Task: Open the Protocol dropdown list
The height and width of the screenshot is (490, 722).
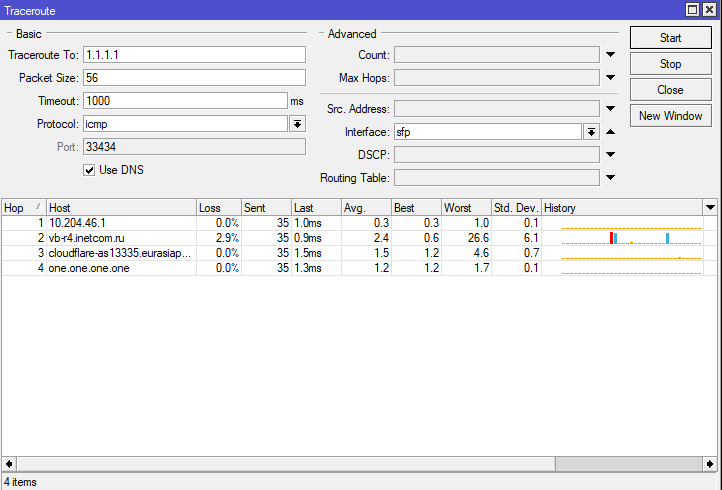Action: coord(297,124)
